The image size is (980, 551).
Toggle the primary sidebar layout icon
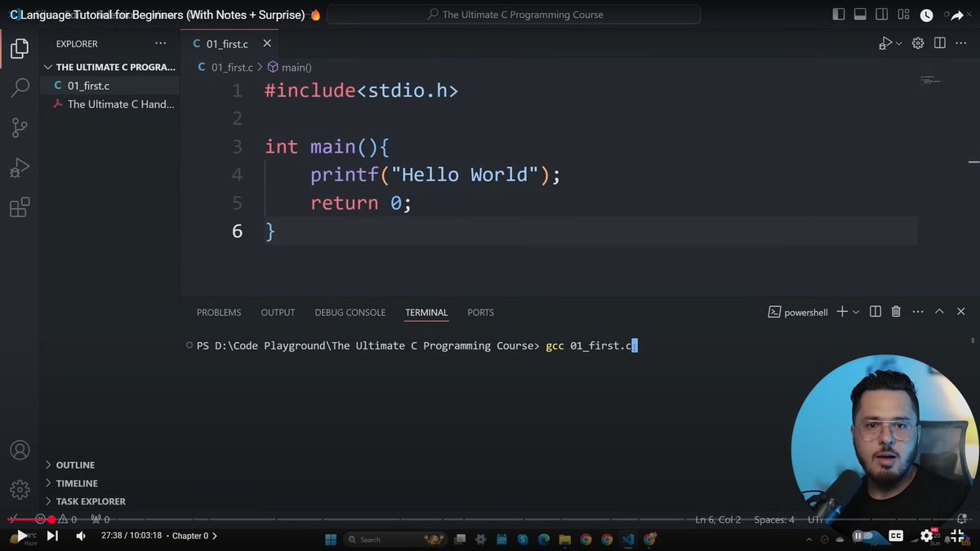tap(839, 15)
